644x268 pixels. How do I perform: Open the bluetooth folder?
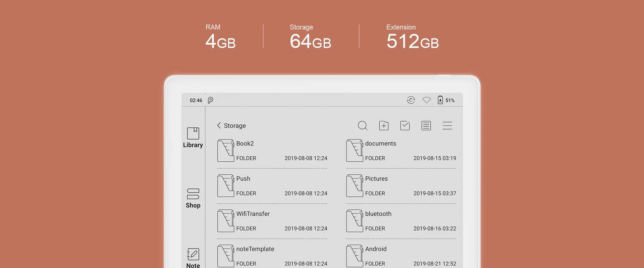pos(401,221)
